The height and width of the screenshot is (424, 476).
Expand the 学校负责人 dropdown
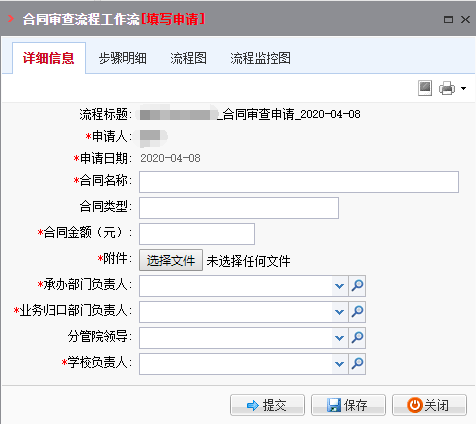click(x=340, y=364)
